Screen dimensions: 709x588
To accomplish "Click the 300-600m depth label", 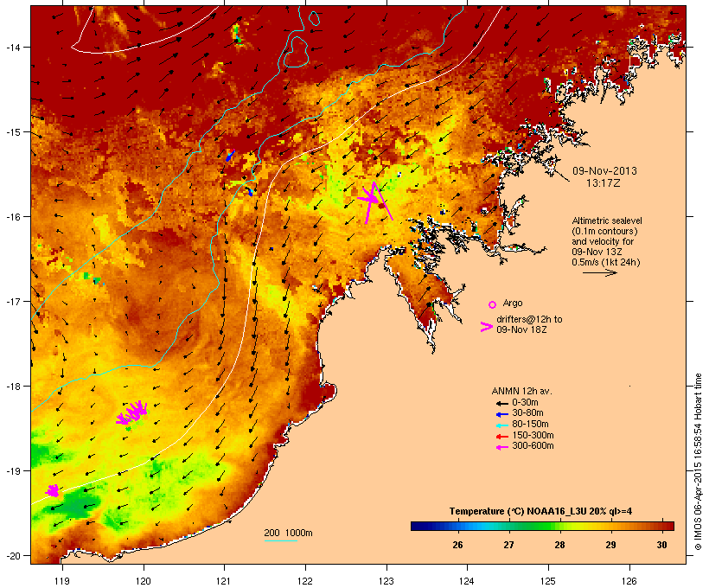I will click(533, 446).
